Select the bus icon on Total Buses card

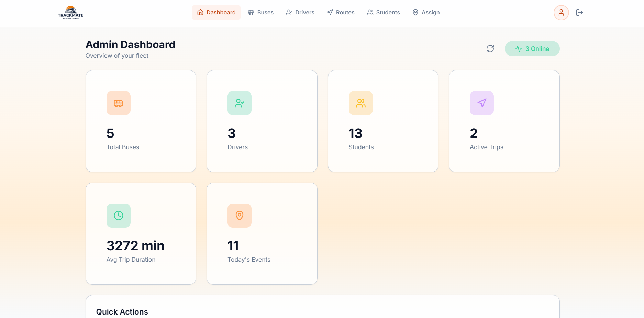click(x=118, y=103)
